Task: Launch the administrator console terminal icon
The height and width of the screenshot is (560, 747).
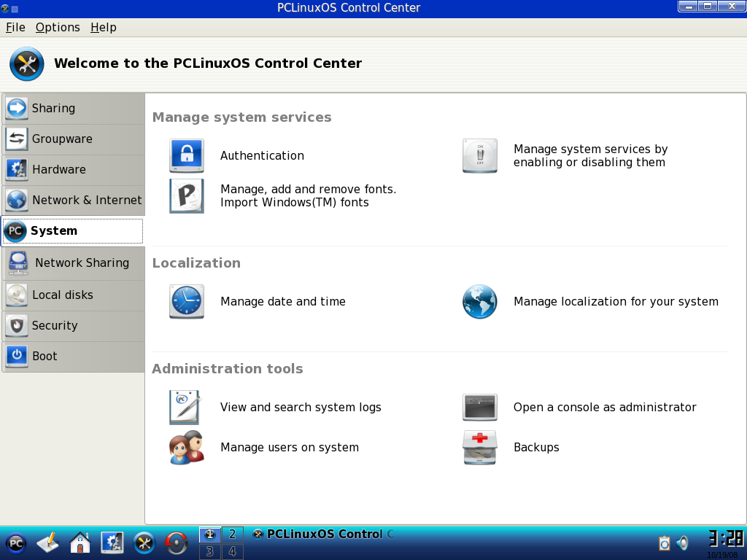Action: tap(480, 407)
